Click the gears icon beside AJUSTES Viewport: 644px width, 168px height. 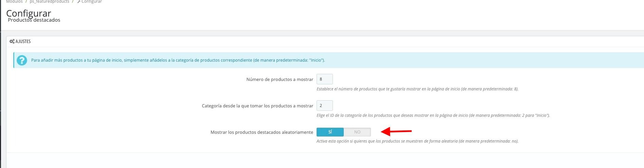pyautogui.click(x=12, y=41)
